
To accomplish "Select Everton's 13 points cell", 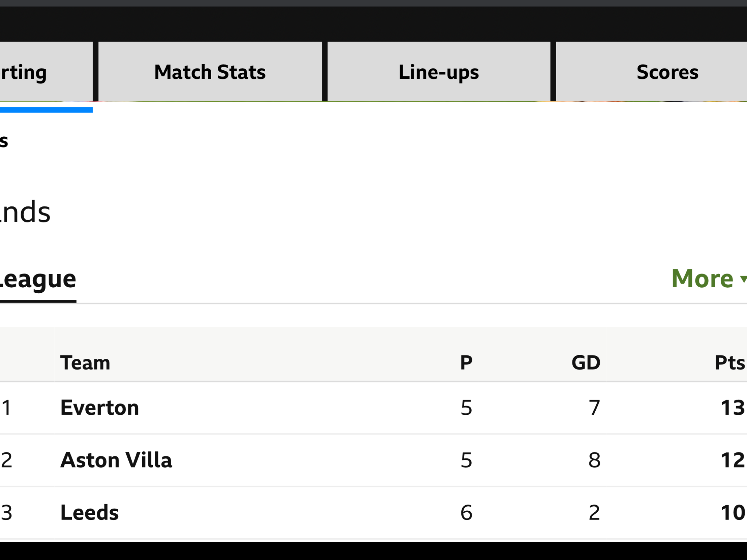I will 733,408.
